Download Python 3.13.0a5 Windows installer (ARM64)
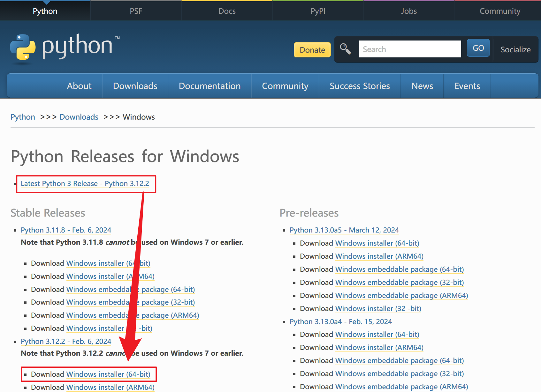The image size is (541, 392). (379, 256)
